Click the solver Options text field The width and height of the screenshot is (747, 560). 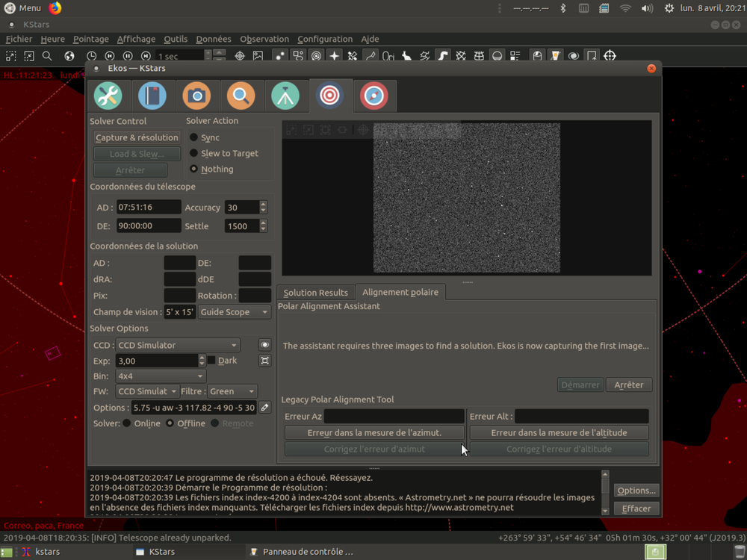pyautogui.click(x=194, y=408)
